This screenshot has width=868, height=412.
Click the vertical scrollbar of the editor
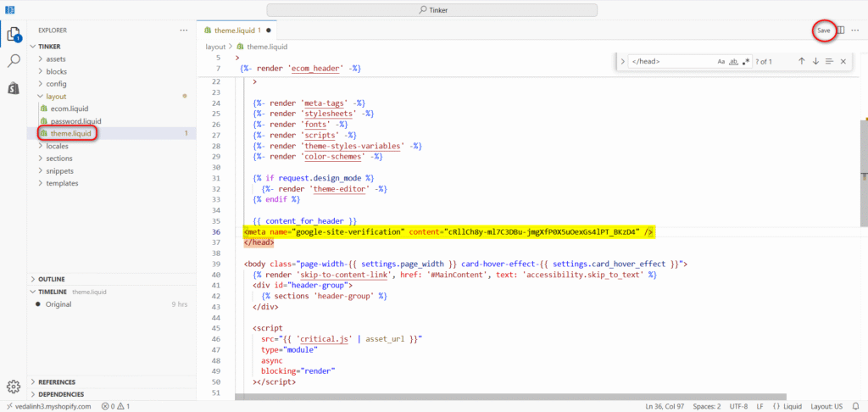pyautogui.click(x=864, y=171)
